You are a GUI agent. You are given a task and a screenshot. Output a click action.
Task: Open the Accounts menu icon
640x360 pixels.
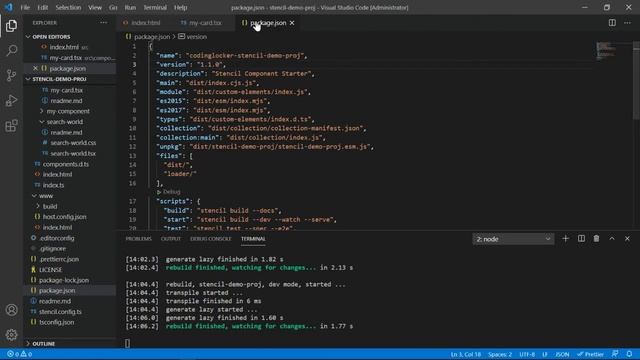tap(11, 310)
